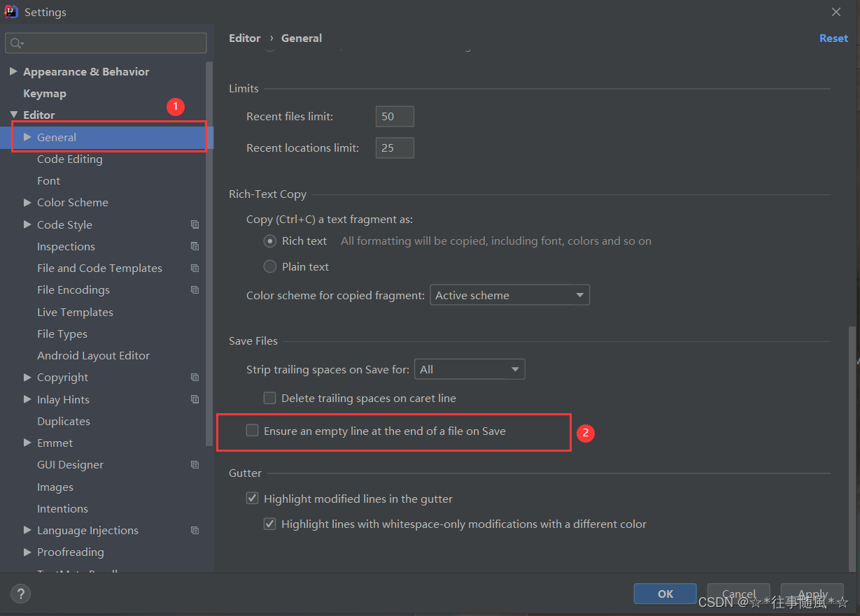Screen dimensions: 860x616
Task: Select Inspections in the settings tree
Action: [66, 246]
